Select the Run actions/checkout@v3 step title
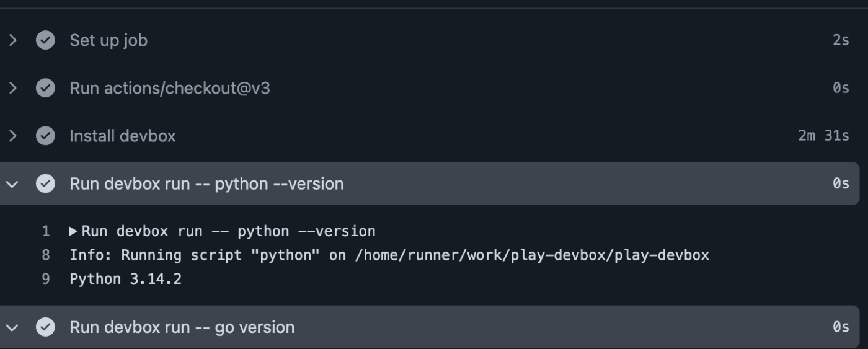 169,88
